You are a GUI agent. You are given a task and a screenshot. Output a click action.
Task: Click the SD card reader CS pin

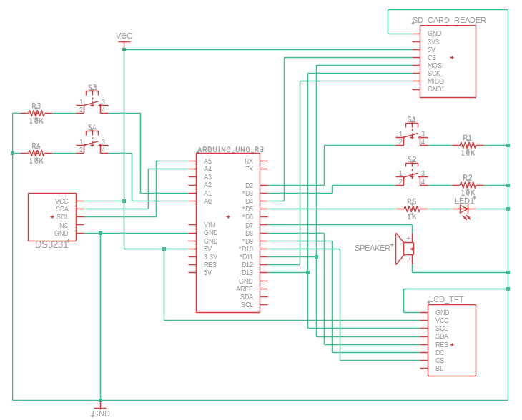click(432, 58)
